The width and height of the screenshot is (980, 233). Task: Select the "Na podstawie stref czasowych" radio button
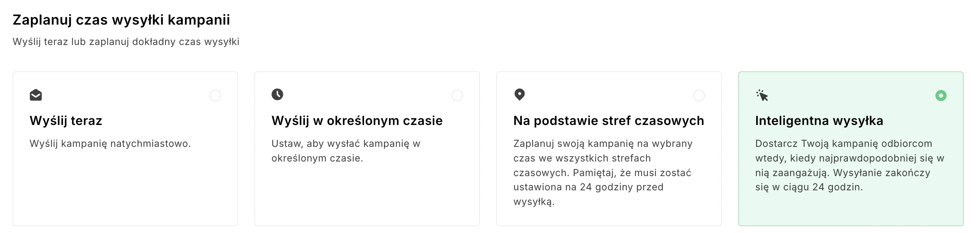(x=699, y=95)
